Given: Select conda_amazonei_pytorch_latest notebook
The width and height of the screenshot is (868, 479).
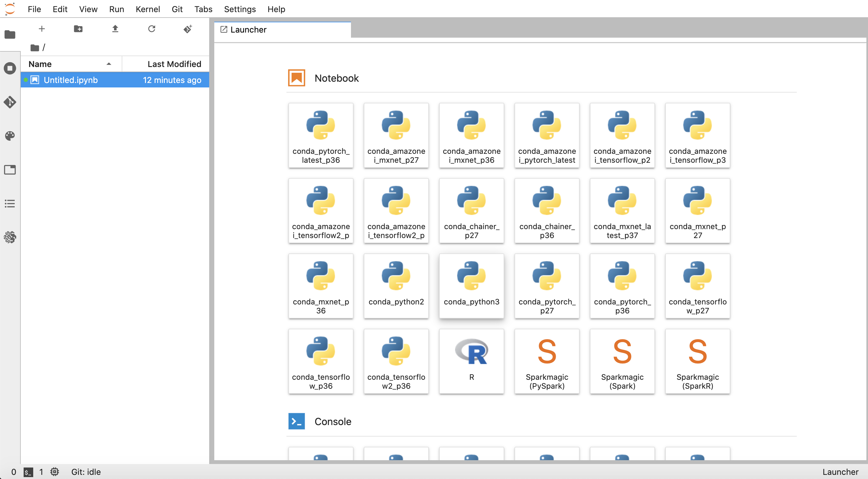Looking at the screenshot, I should point(547,135).
